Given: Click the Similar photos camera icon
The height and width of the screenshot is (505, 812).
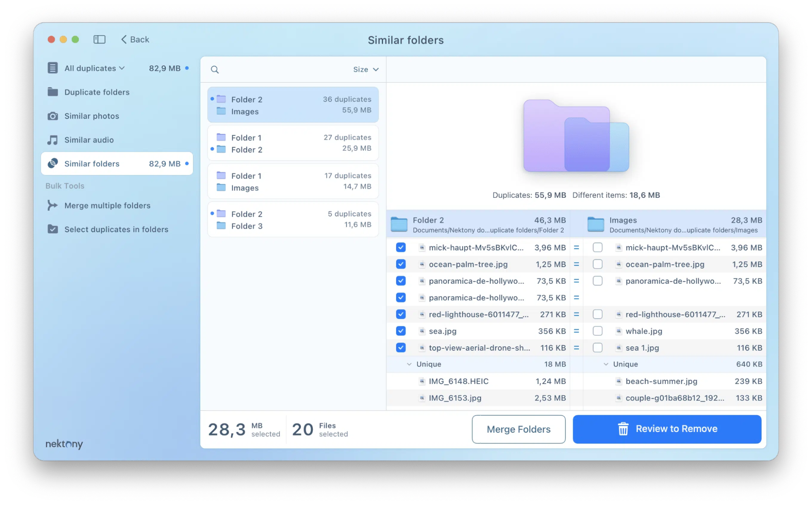Looking at the screenshot, I should coord(53,116).
